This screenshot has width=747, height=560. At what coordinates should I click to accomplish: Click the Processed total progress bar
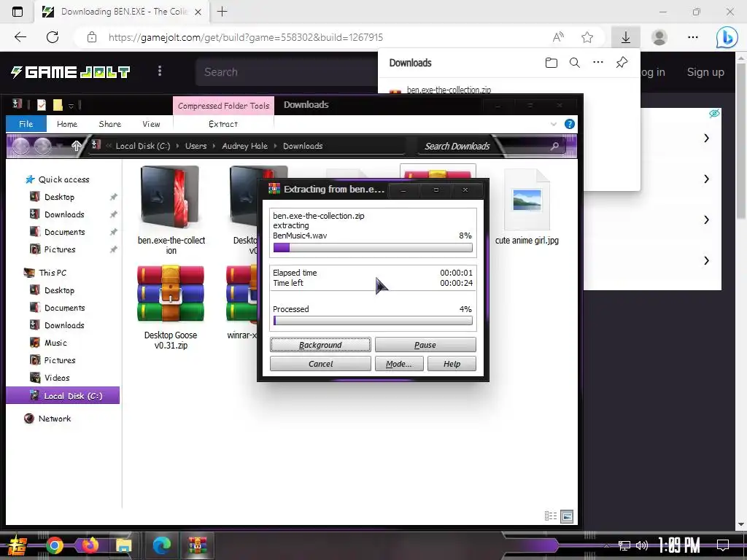tap(373, 321)
